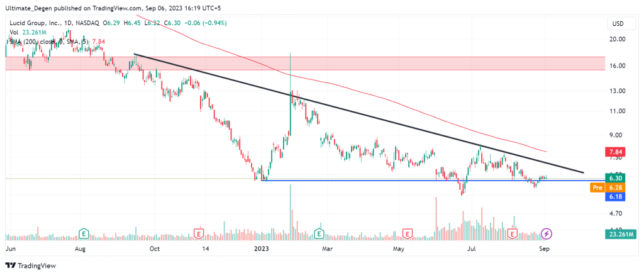Image resolution: width=644 pixels, height=275 pixels.
Task: Click the 23.261M volume axis label
Action: [620, 234]
